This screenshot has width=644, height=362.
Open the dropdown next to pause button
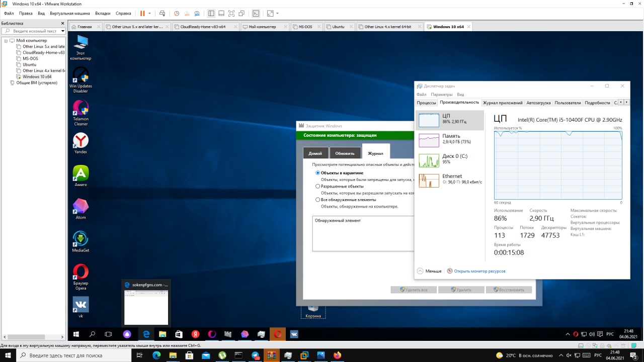[x=150, y=13]
